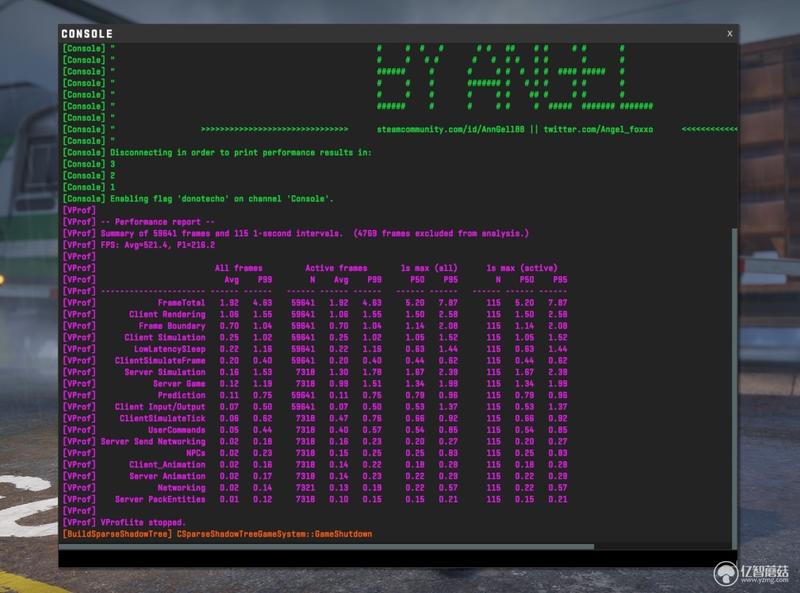Select the Server PackEntities row label
Screen dimensions: 800x593
tap(160, 500)
